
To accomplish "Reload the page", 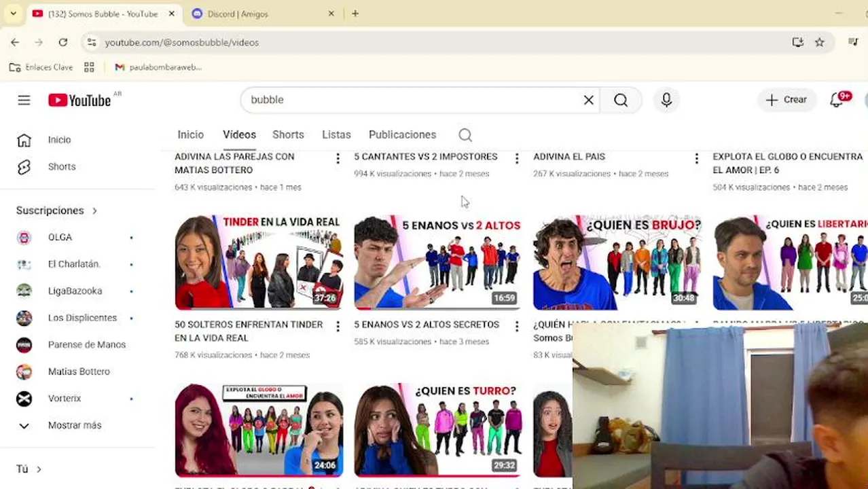I will 62,42.
